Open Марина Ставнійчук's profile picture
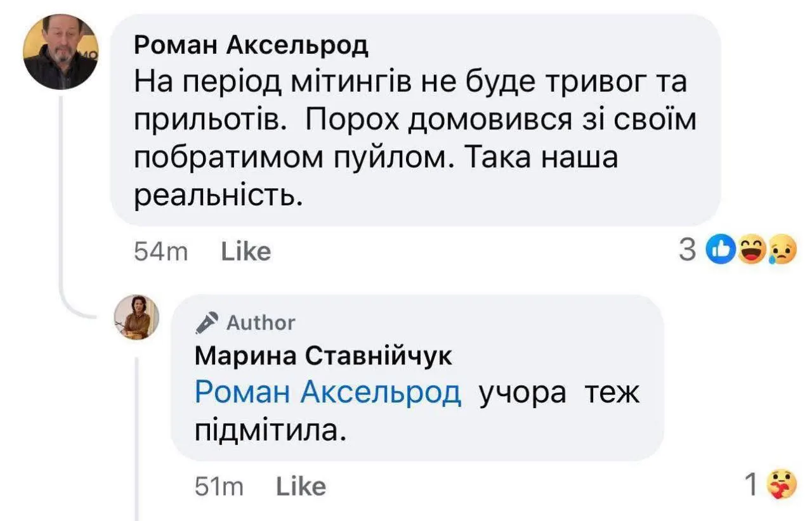 click(x=136, y=317)
